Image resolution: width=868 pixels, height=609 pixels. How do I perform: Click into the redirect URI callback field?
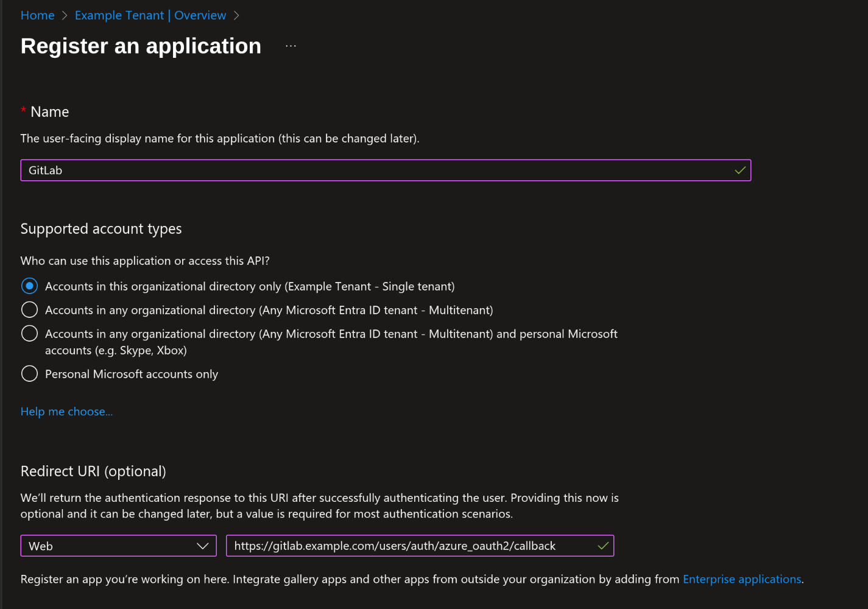pos(408,546)
